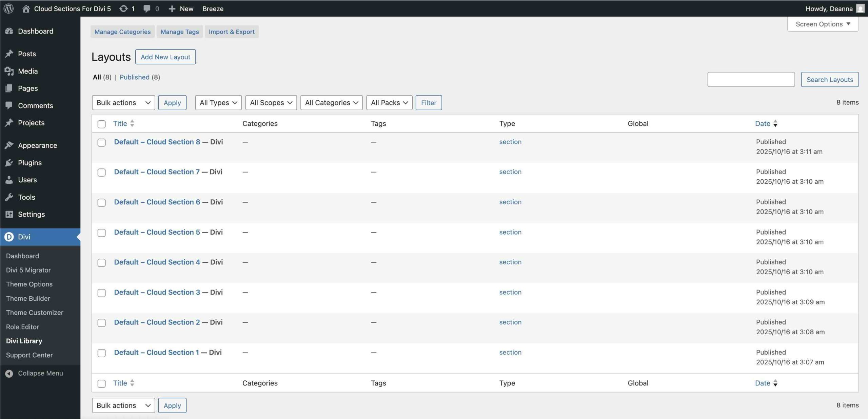868x419 pixels.
Task: Open the WordPress logo menu
Action: (8, 8)
